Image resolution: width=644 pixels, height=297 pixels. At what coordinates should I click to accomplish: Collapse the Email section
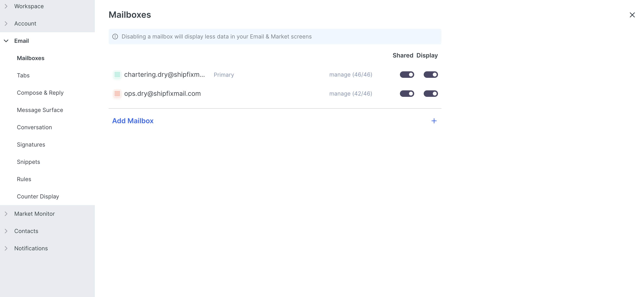[6, 41]
